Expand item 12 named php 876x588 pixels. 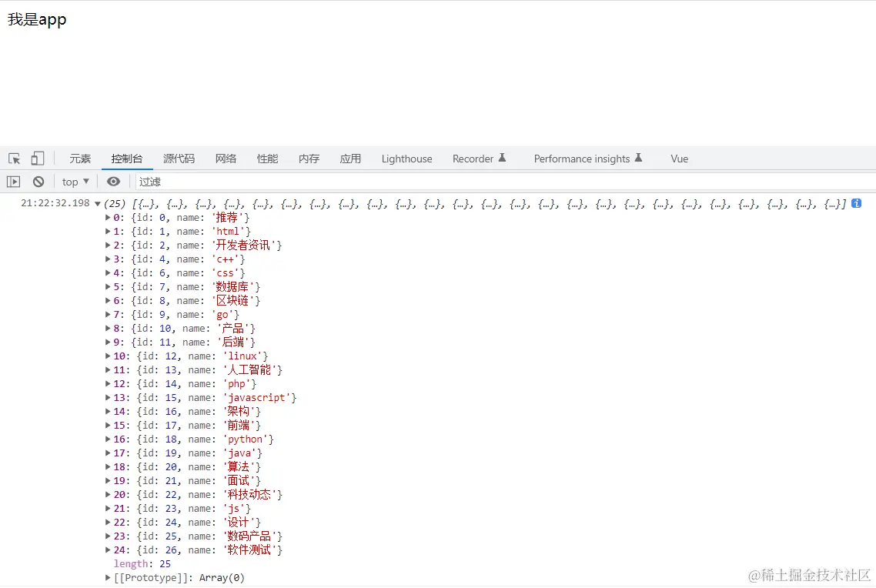108,383
